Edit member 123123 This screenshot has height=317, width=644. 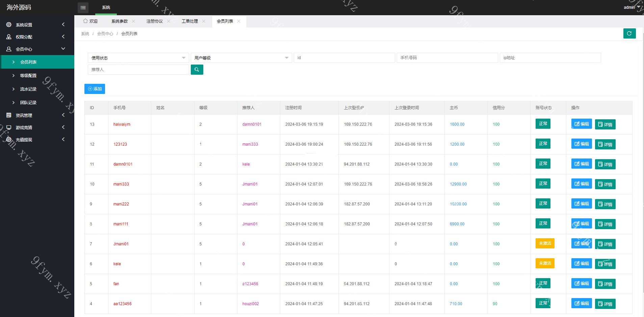(x=582, y=144)
